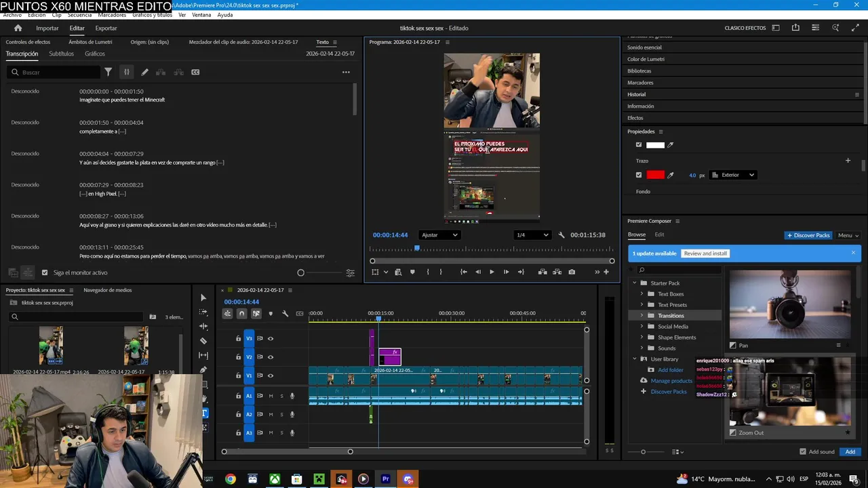Open the Premiere Composer Menu dropdown
Screen dimensions: 868x488
click(848, 235)
